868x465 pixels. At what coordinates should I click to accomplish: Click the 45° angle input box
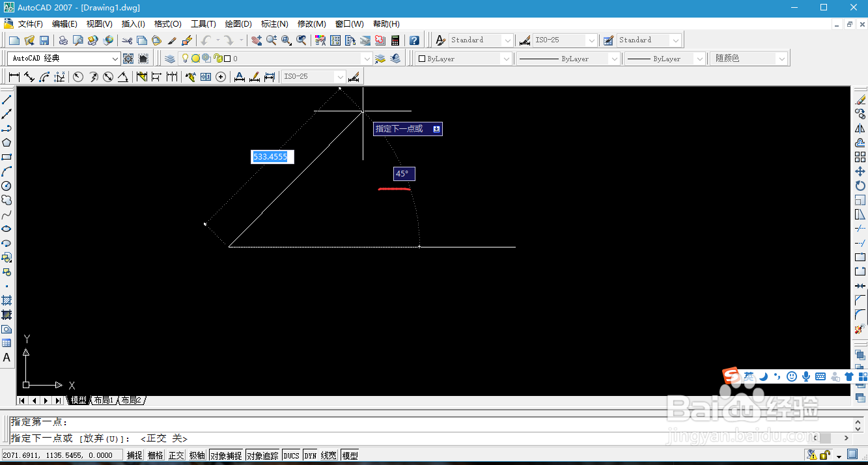pos(404,174)
